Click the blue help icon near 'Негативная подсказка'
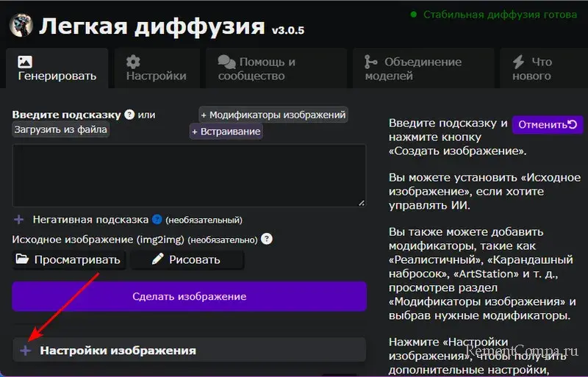This screenshot has width=588, height=377. (x=157, y=219)
